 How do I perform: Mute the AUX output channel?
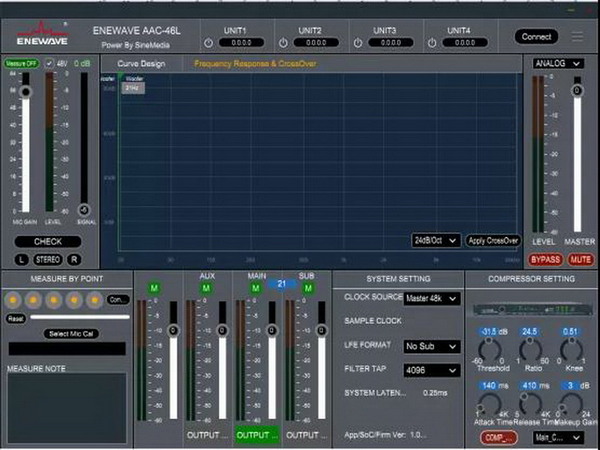pyautogui.click(x=206, y=289)
